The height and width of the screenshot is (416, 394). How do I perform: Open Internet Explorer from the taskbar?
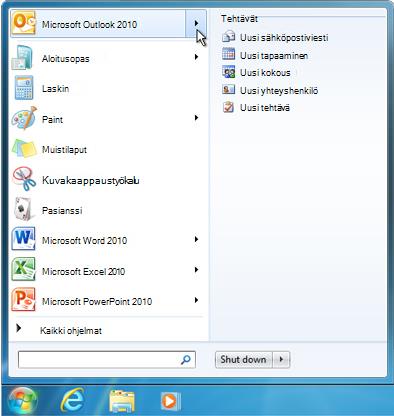click(x=72, y=400)
